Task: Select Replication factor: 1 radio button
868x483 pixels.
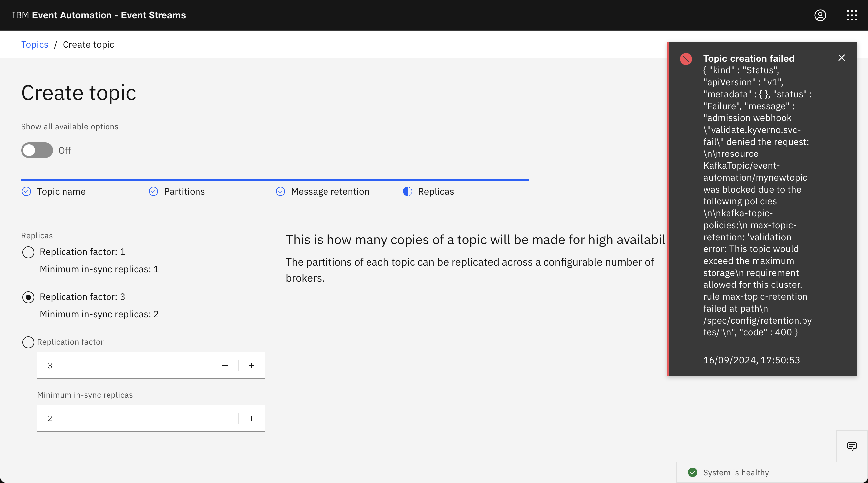Action: click(28, 252)
